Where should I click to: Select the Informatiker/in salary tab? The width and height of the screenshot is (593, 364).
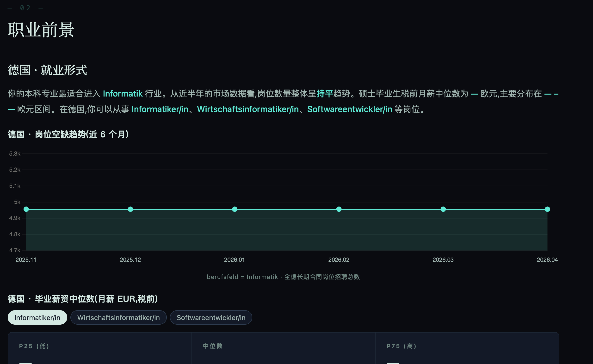(x=37, y=317)
